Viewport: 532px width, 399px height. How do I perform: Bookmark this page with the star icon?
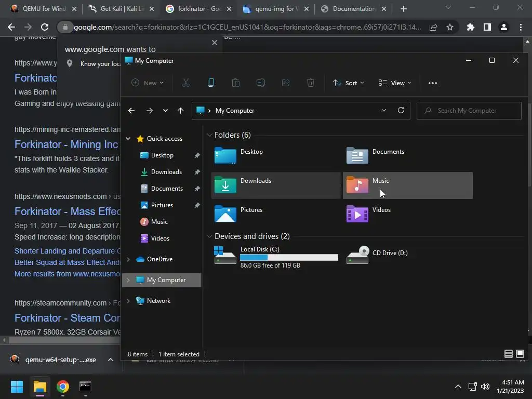(450, 27)
